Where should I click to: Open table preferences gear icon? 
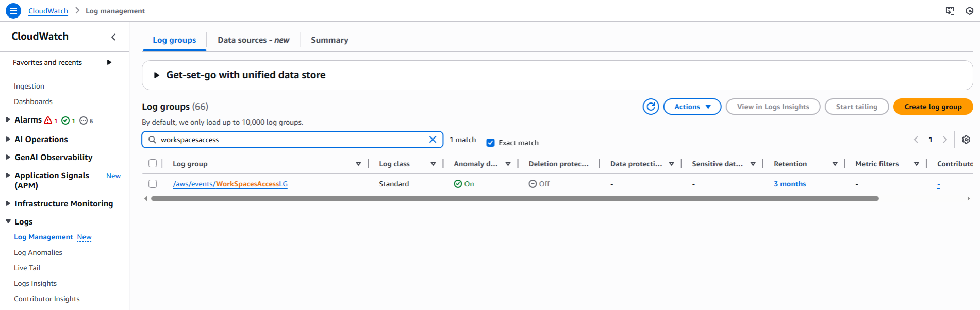[966, 140]
